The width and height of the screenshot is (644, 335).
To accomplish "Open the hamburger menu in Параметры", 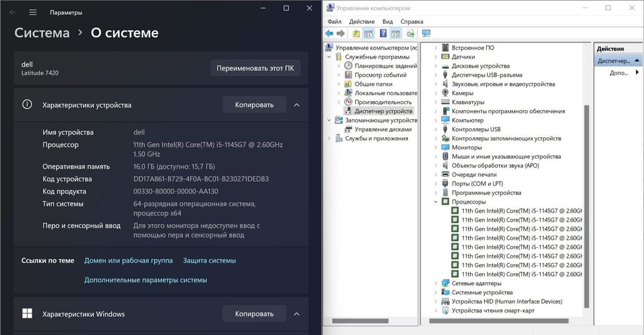I will click(x=33, y=12).
